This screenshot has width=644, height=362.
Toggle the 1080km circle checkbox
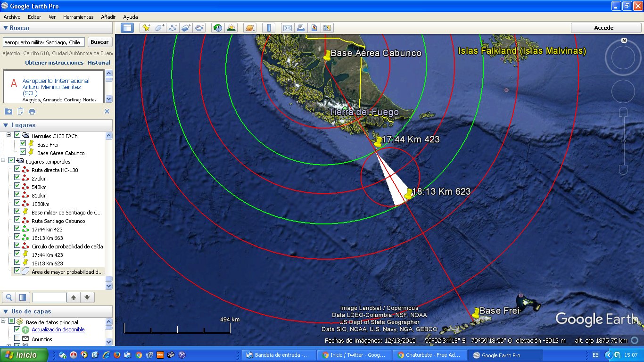coord(17,204)
